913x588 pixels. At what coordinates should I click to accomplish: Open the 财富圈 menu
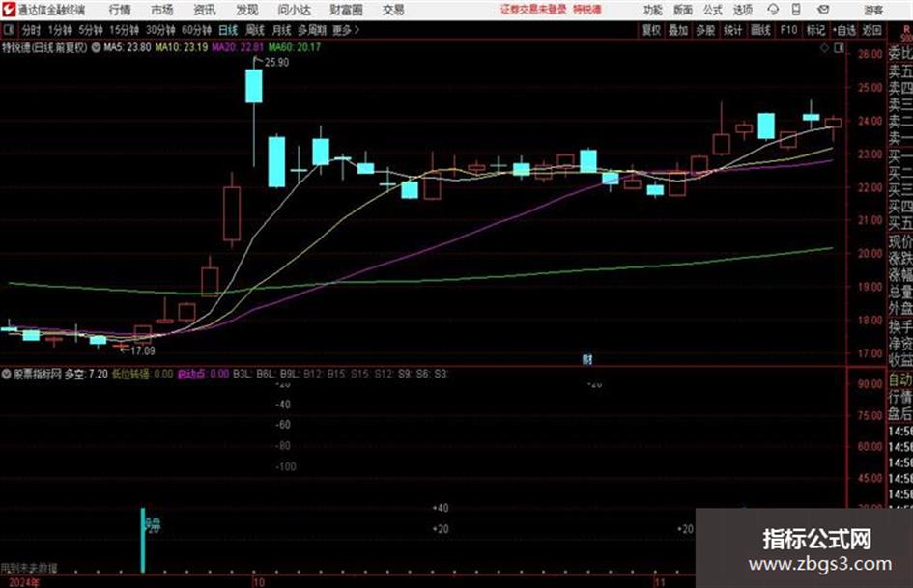pyautogui.click(x=346, y=10)
